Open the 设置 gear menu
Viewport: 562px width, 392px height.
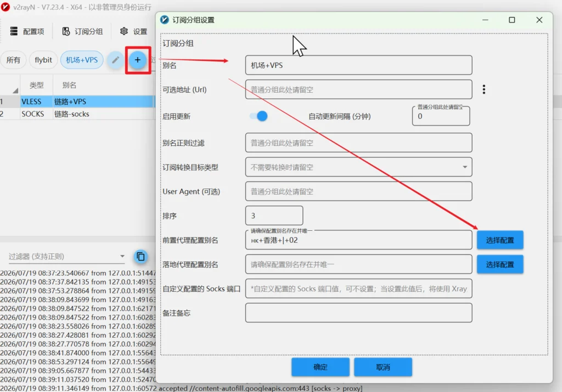(x=133, y=31)
